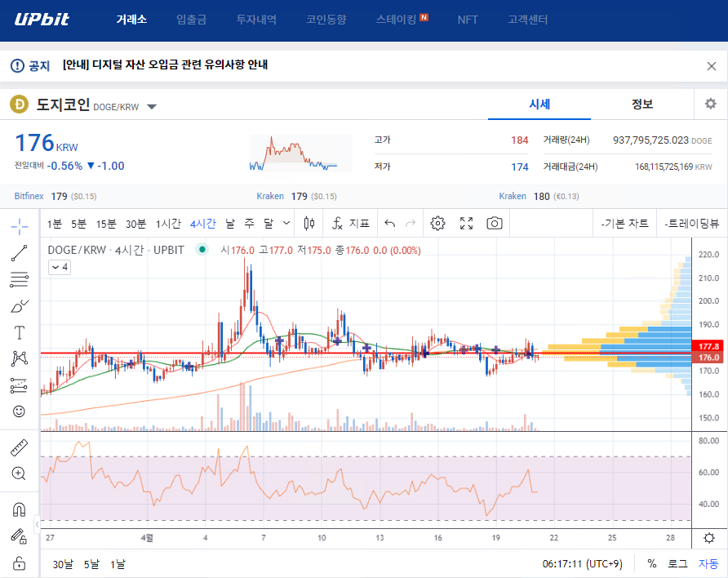Set the range to 30날

63,564
